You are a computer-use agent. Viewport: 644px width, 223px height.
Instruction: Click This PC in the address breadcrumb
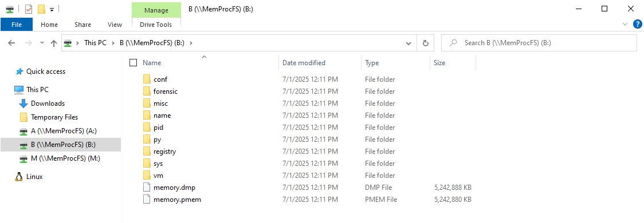tap(95, 43)
